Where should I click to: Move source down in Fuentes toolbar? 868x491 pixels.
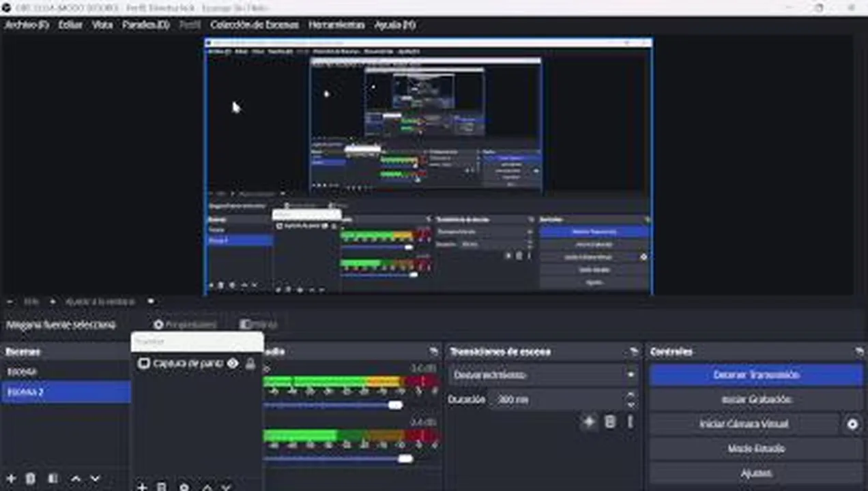tap(226, 487)
